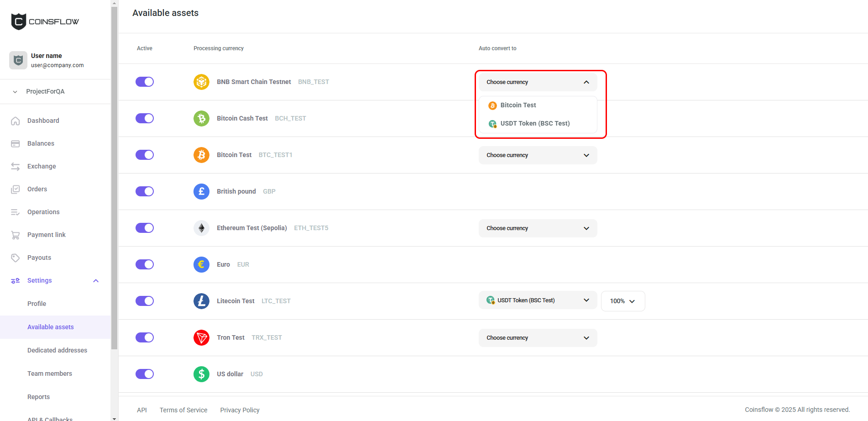The height and width of the screenshot is (421, 868).
Task: Disable the BNB Smart Chain Testnet toggle
Action: [145, 82]
